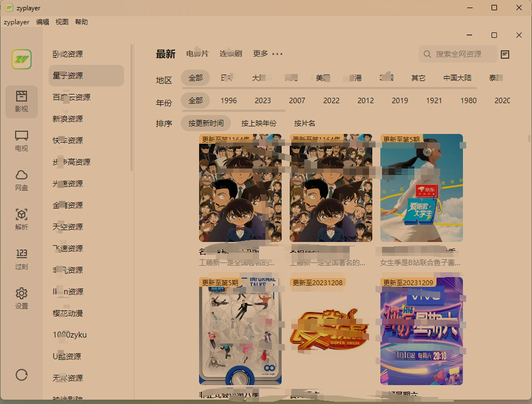Select the 1080zyku source
Screen dimensions: 532x404
click(86, 335)
